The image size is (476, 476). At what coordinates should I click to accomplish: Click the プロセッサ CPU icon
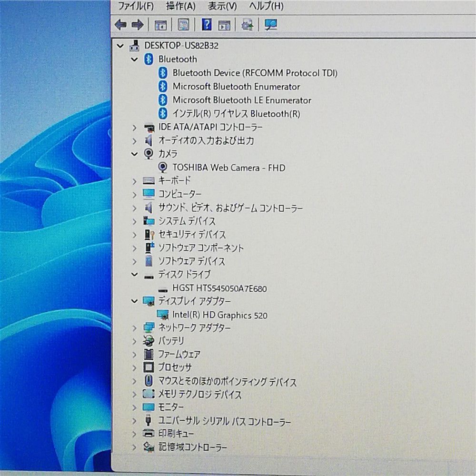click(149, 367)
